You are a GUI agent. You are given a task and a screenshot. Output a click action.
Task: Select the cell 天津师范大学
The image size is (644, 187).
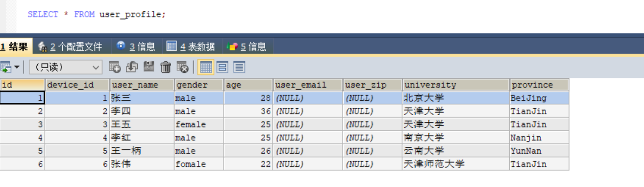tap(456, 164)
